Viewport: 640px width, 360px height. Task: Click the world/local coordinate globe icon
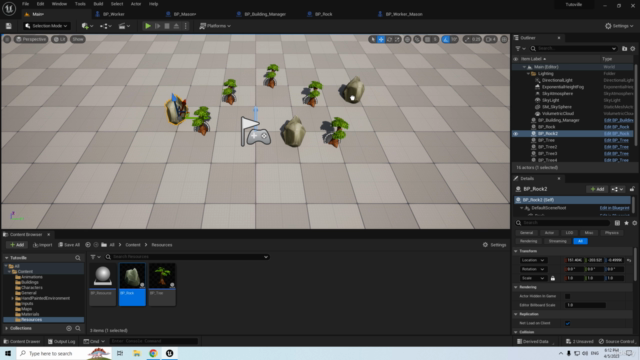[407, 39]
